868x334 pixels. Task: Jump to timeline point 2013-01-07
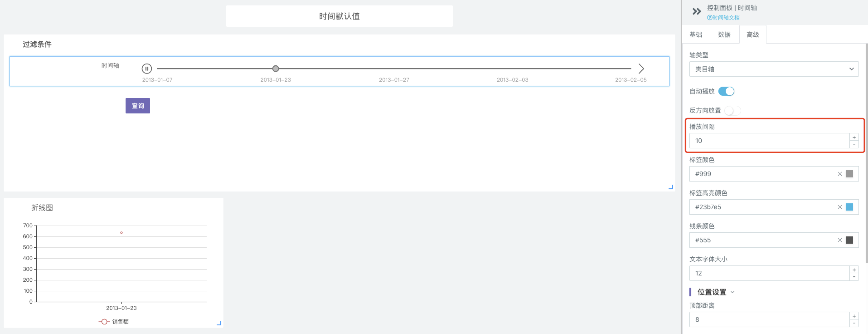[x=157, y=80]
